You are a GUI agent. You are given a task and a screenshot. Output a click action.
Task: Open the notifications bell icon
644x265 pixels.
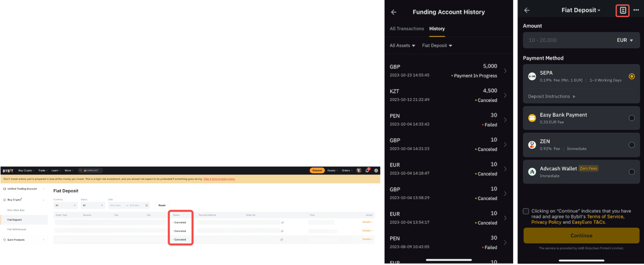coord(367,171)
